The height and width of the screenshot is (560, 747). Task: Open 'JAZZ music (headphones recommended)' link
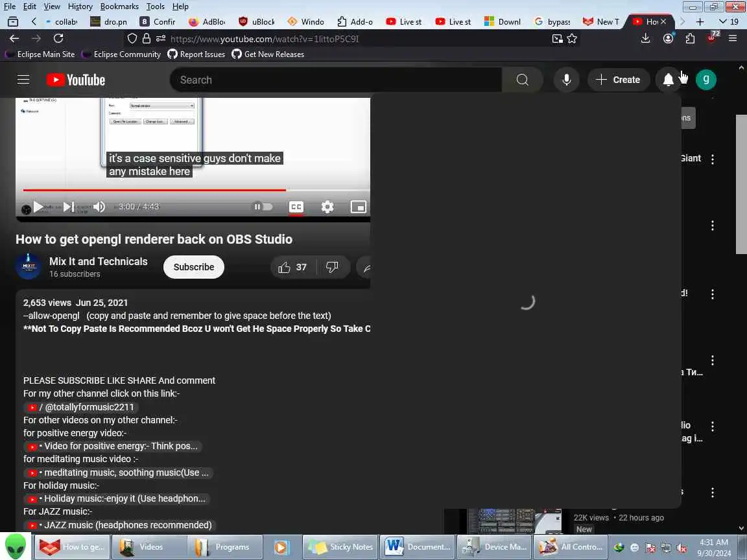pos(119,525)
